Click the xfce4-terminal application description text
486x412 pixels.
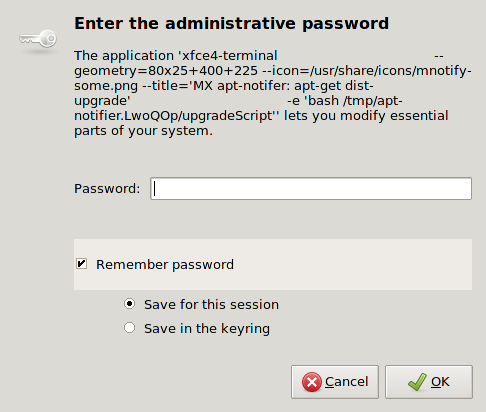coord(273,93)
